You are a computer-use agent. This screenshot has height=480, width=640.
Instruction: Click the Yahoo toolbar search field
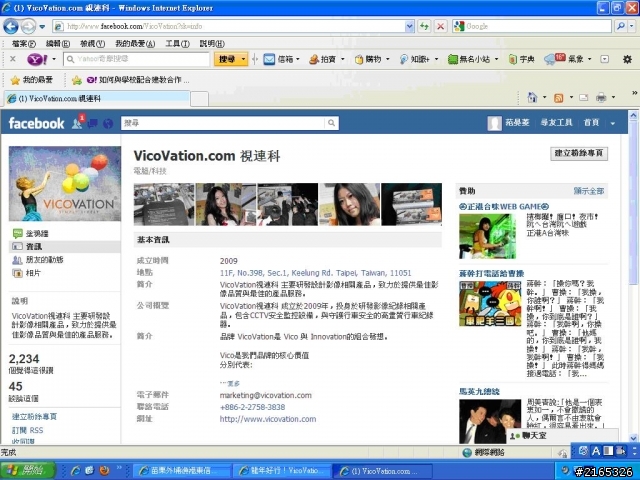click(136, 60)
